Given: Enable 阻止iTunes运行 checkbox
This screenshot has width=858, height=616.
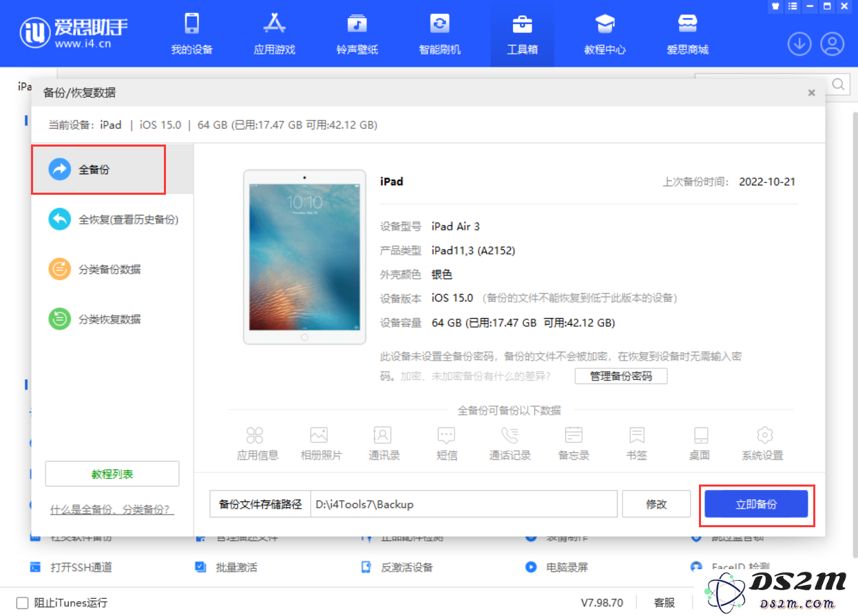Looking at the screenshot, I should coord(23,603).
